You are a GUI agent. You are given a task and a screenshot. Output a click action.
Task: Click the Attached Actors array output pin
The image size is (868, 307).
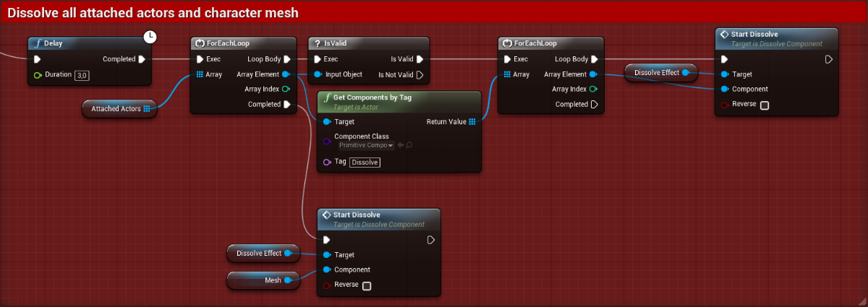[147, 109]
